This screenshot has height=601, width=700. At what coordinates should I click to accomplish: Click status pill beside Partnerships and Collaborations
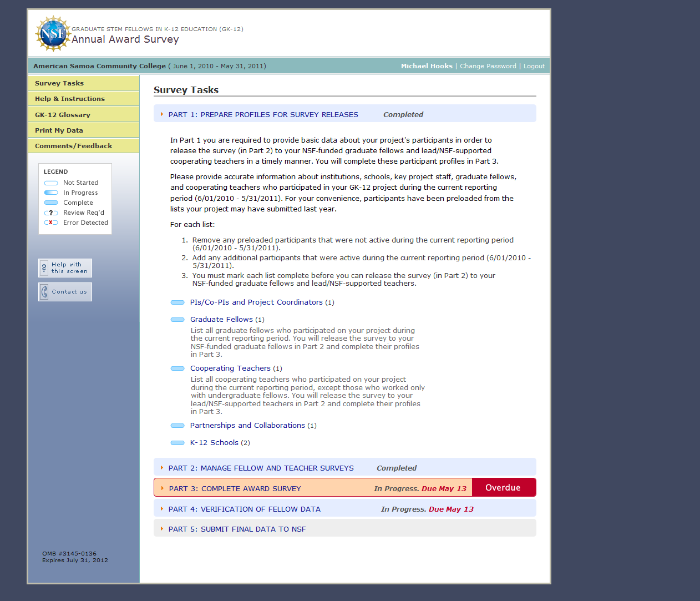(177, 426)
